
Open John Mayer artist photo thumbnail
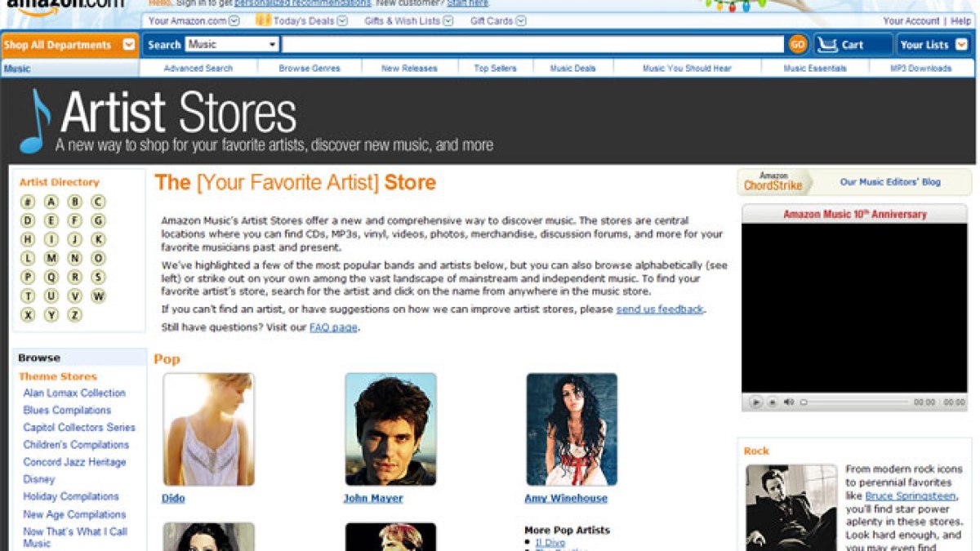[x=390, y=429]
